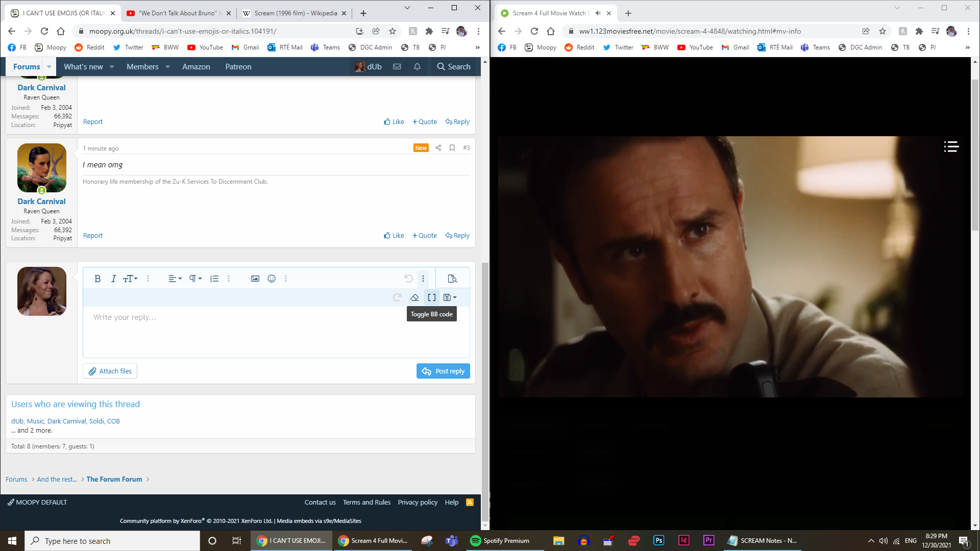Click the Scream 4 video player
This screenshot has width=980, height=551.
[x=730, y=266]
